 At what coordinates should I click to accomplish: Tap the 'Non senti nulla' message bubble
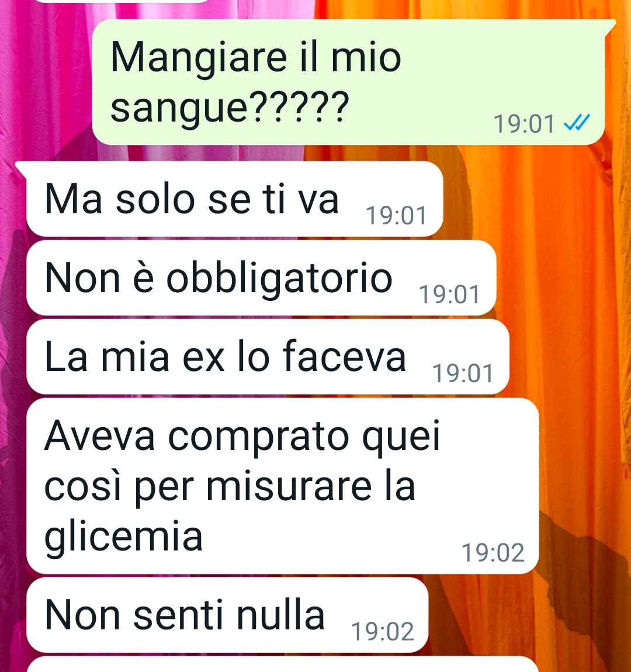(x=227, y=615)
